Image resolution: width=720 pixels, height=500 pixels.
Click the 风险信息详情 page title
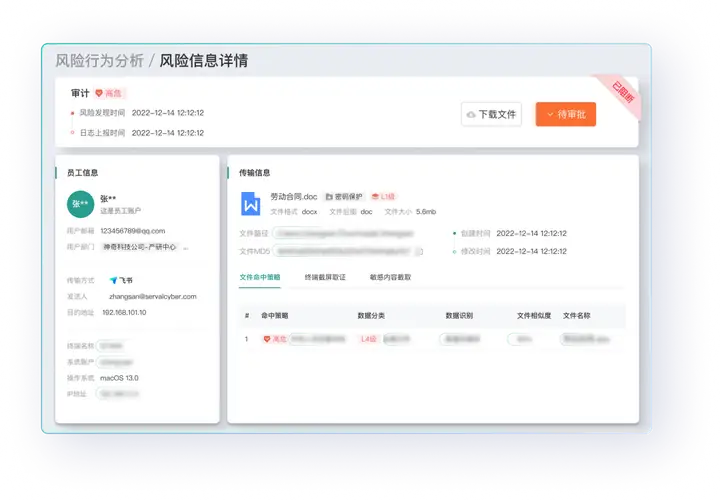pos(204,61)
